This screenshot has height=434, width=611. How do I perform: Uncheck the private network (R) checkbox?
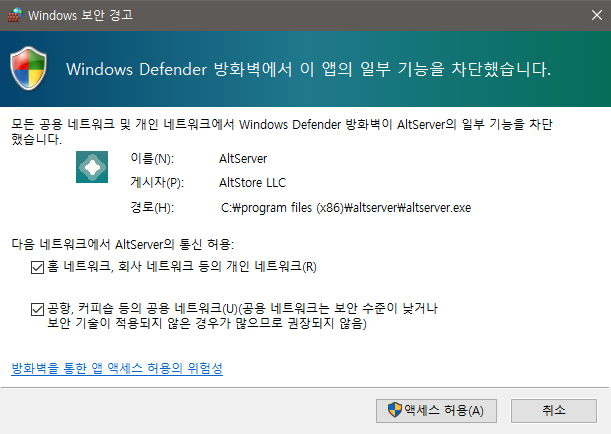tap(37, 268)
